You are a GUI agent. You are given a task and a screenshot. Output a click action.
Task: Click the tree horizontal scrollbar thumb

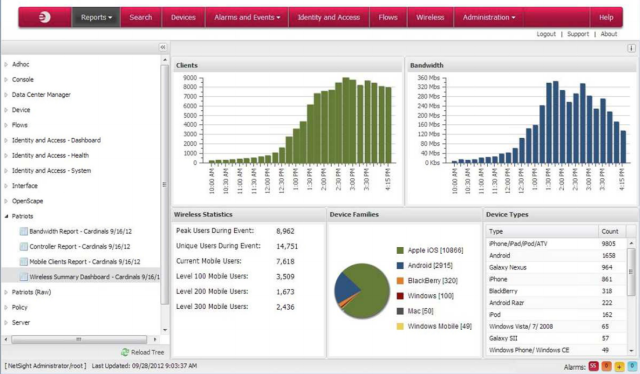click(x=79, y=339)
